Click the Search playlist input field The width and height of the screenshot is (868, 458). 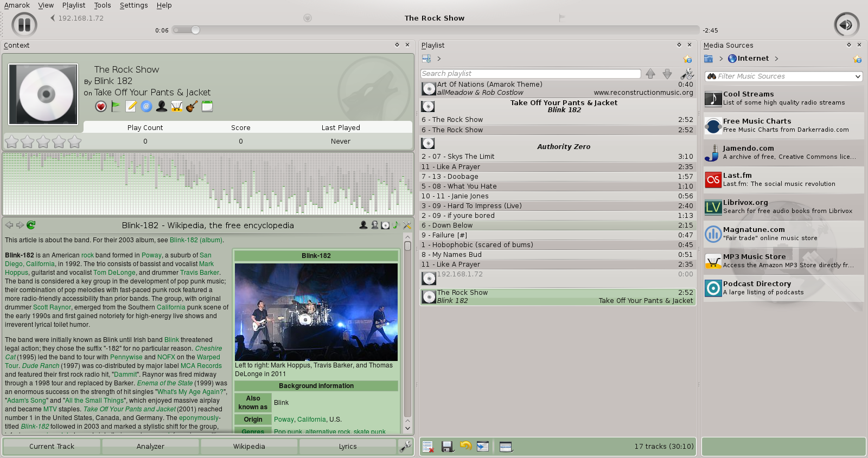(x=531, y=74)
